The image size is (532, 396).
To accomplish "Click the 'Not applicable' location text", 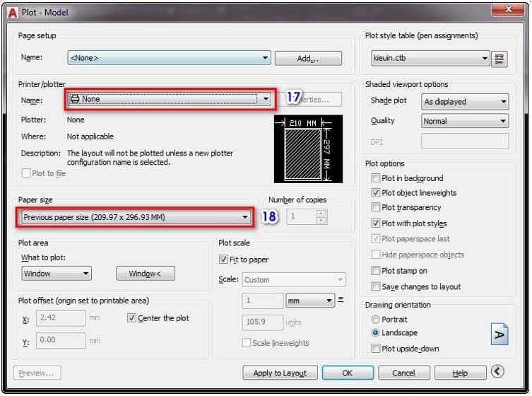I will click(90, 136).
